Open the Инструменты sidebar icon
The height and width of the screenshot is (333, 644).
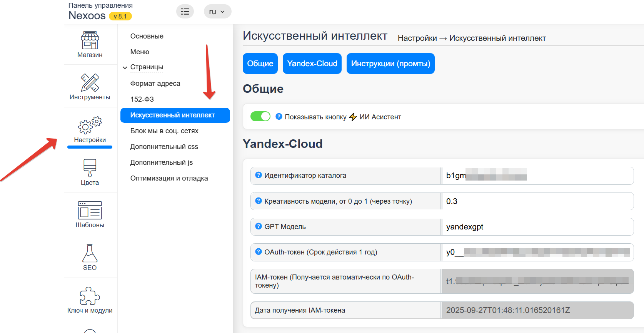tap(90, 82)
